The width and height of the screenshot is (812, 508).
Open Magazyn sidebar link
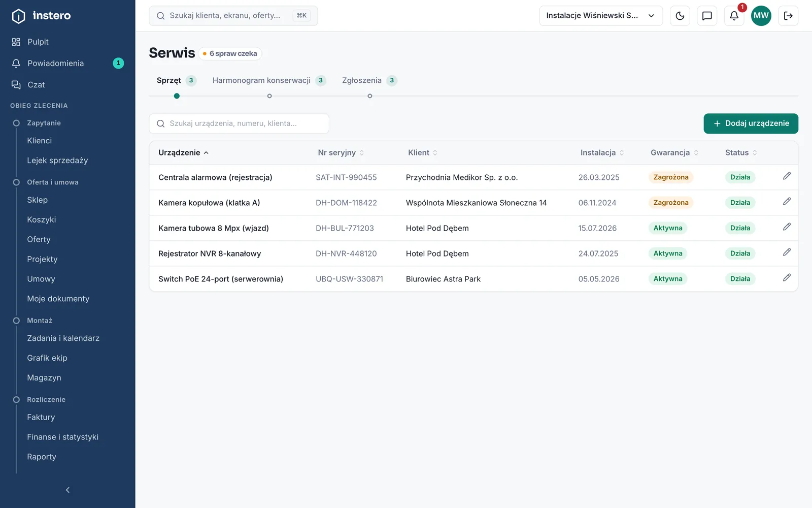click(44, 378)
